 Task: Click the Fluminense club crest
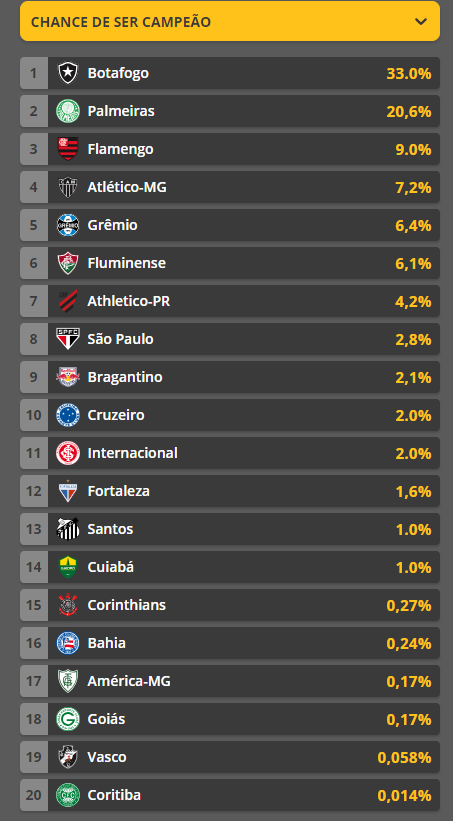point(68,263)
